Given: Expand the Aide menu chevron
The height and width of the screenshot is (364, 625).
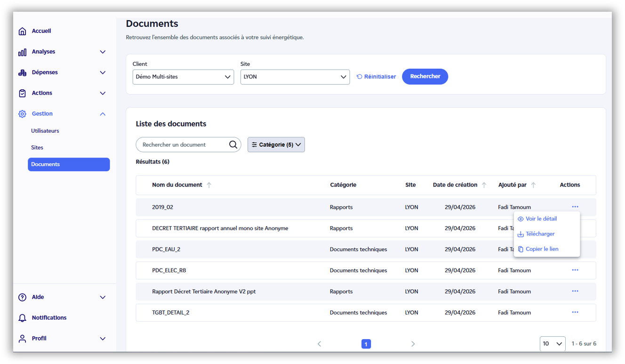Looking at the screenshot, I should 103,297.
